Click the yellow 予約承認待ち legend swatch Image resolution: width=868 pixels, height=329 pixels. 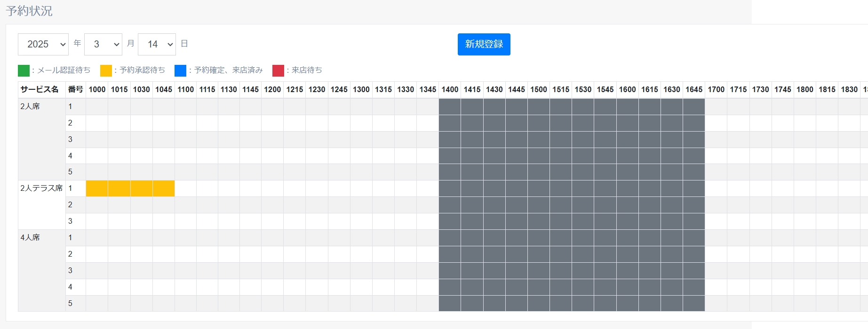pos(106,70)
